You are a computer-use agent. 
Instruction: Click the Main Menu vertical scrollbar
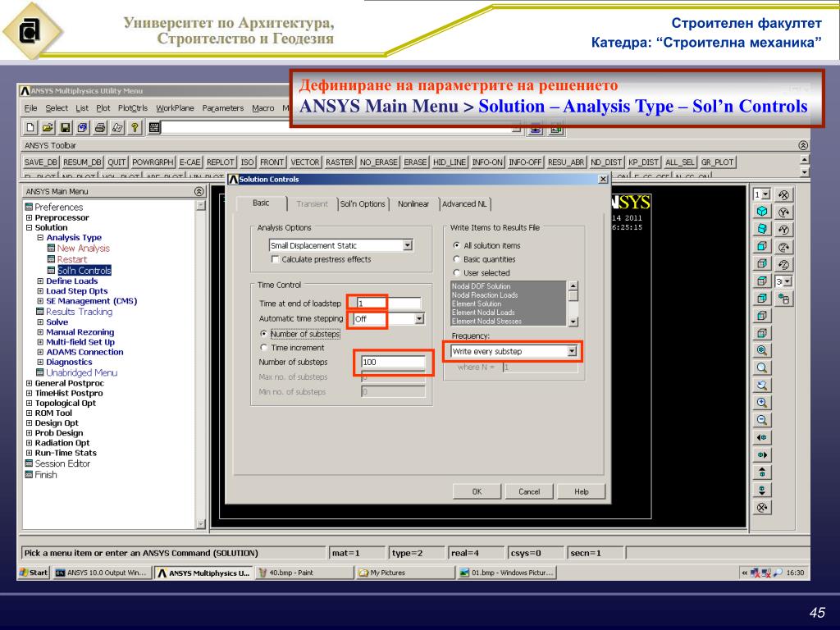(201, 363)
